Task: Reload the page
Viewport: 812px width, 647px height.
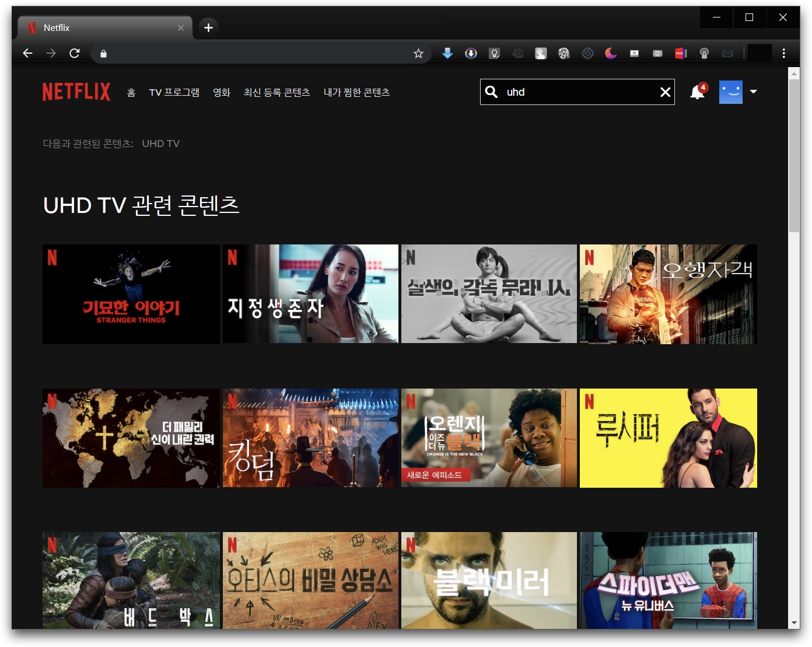Action: click(74, 53)
